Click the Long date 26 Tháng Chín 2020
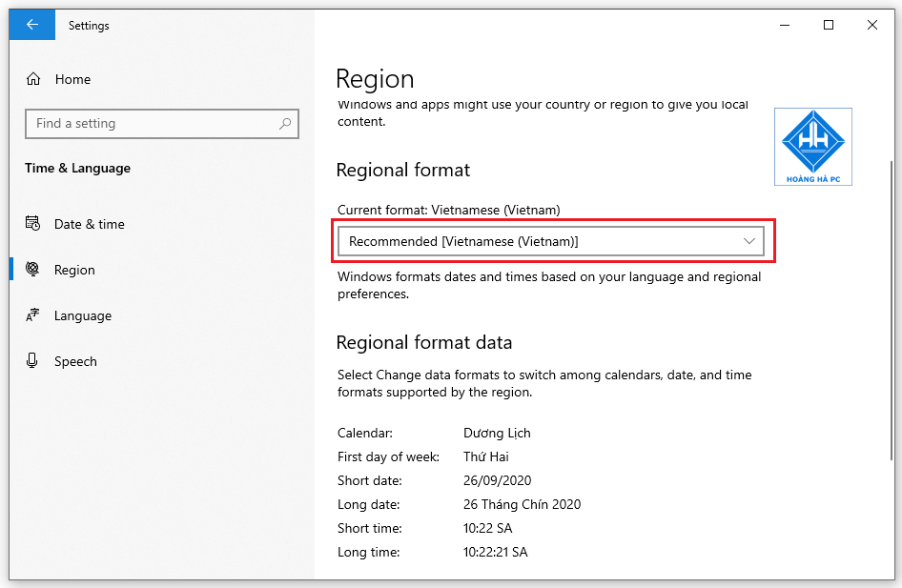Image resolution: width=902 pixels, height=588 pixels. coord(522,504)
